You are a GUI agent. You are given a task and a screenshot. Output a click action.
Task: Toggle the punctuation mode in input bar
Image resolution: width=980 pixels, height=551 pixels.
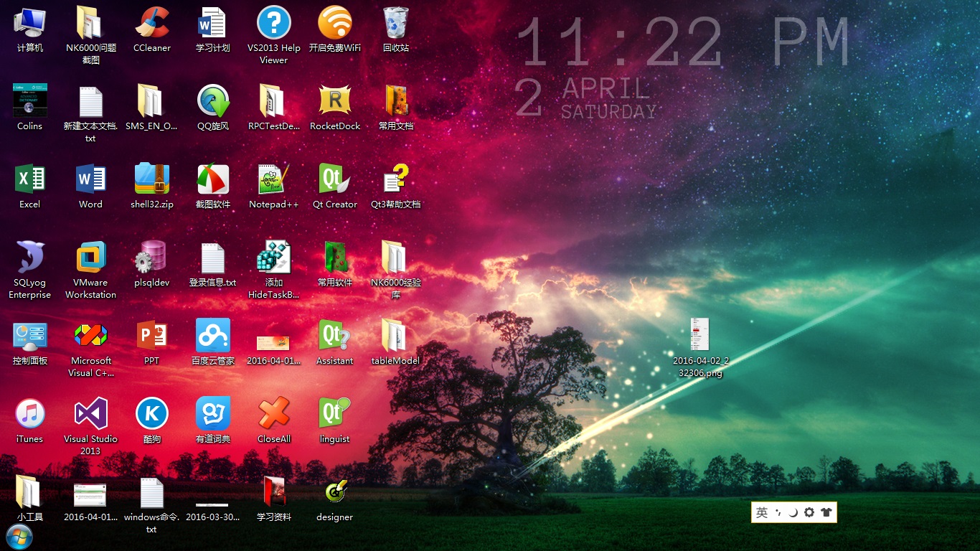click(778, 512)
